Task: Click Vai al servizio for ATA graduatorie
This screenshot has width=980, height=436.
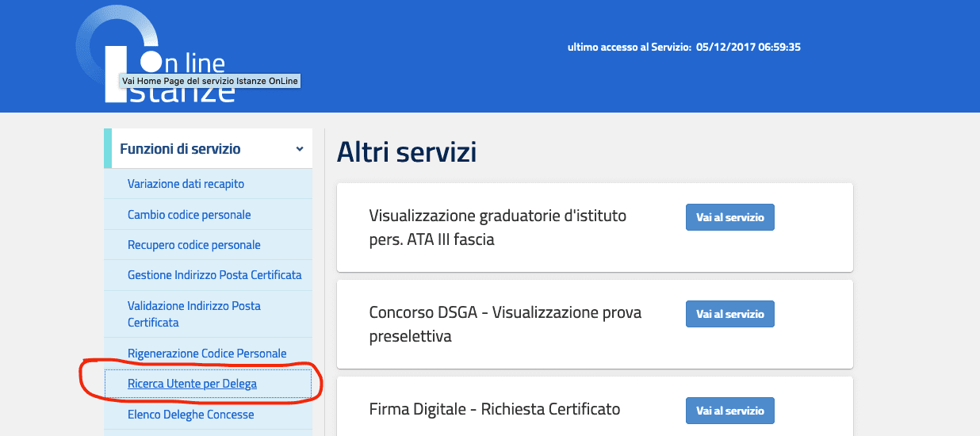Action: 729,217
